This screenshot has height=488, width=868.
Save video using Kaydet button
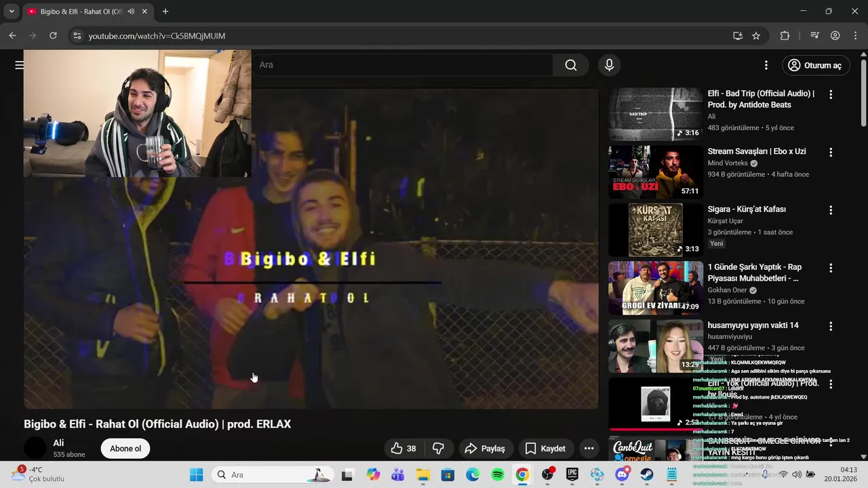click(545, 449)
